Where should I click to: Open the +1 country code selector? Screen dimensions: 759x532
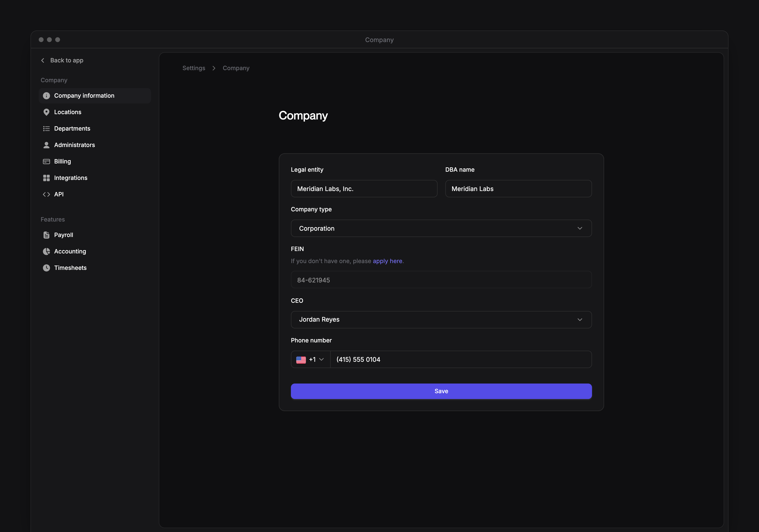tap(311, 360)
